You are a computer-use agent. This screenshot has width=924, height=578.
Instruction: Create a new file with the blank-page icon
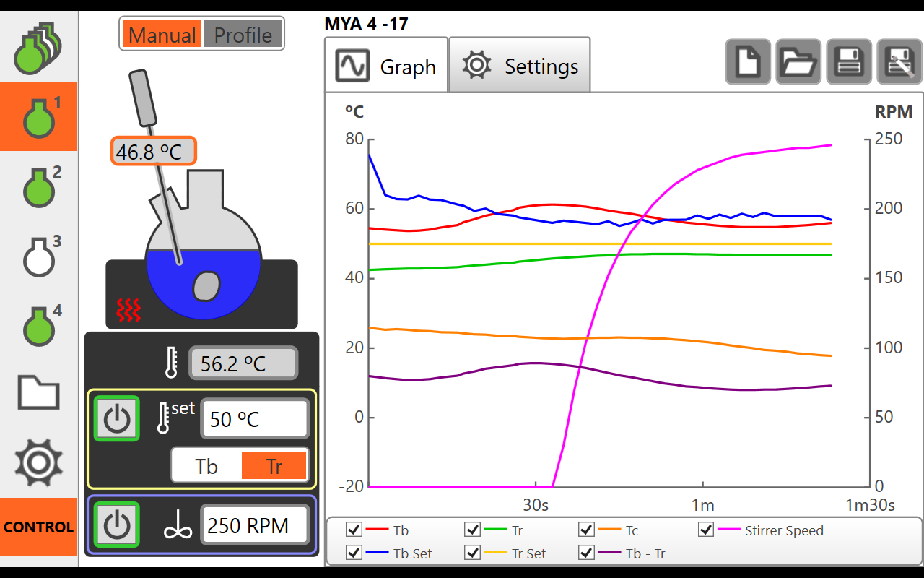point(747,61)
